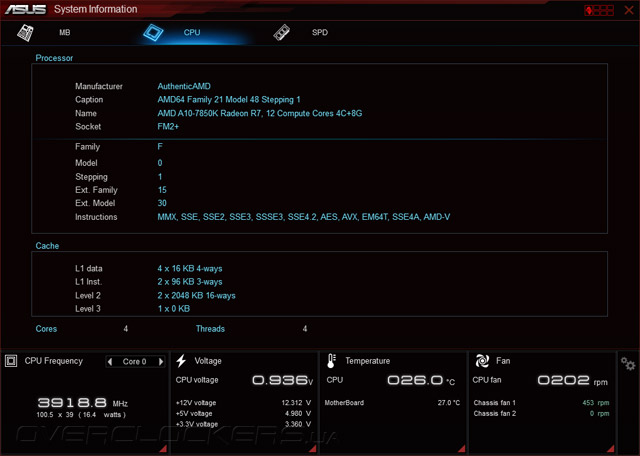
Task: Select the AMD A10-7850K Radeon R7 name
Action: [260, 113]
